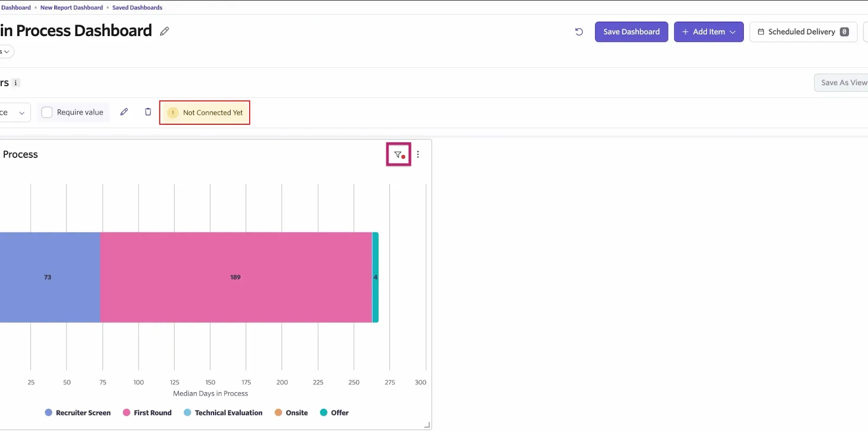868x431 pixels.
Task: Click the Not Connected Yet warning badge
Action: (x=205, y=113)
